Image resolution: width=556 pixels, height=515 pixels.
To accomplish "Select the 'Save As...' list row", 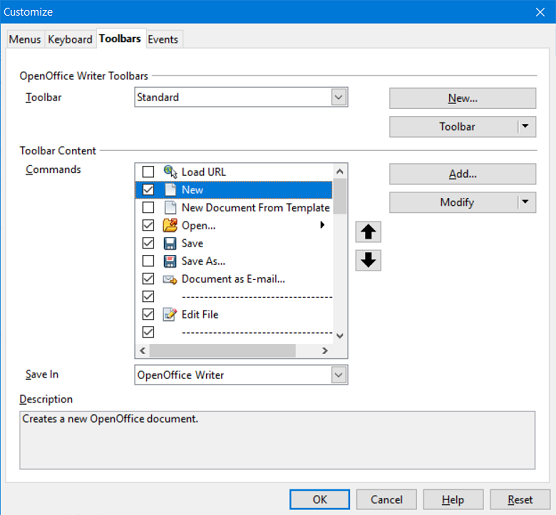I will point(234,261).
